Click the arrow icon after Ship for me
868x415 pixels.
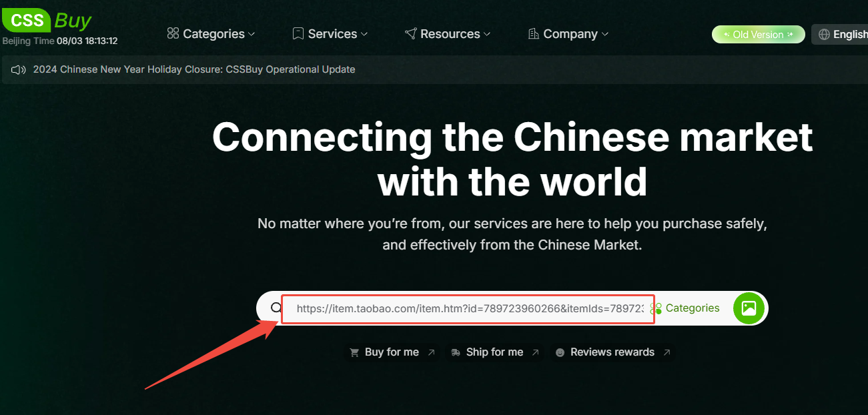pos(535,352)
